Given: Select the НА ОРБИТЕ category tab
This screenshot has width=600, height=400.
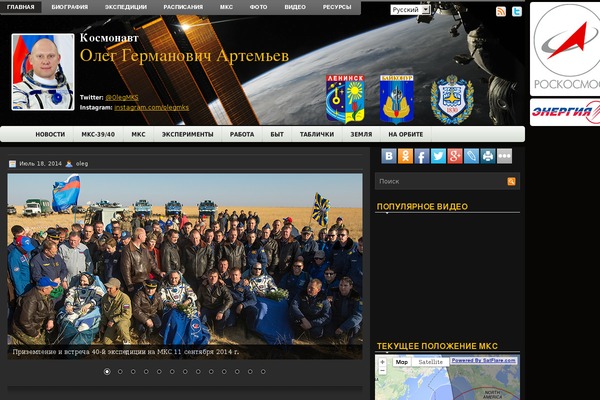Looking at the screenshot, I should click(406, 134).
